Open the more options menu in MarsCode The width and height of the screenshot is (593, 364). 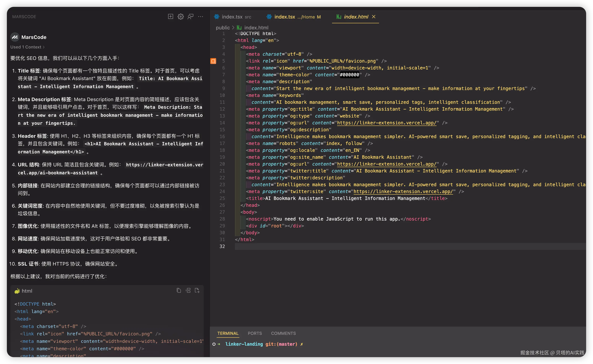coord(201,17)
